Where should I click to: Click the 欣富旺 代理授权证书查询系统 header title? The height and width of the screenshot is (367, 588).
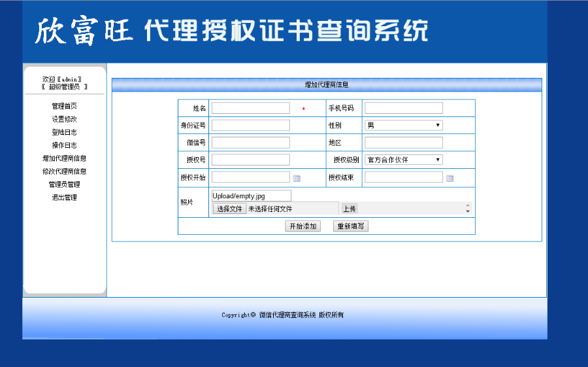click(x=231, y=31)
